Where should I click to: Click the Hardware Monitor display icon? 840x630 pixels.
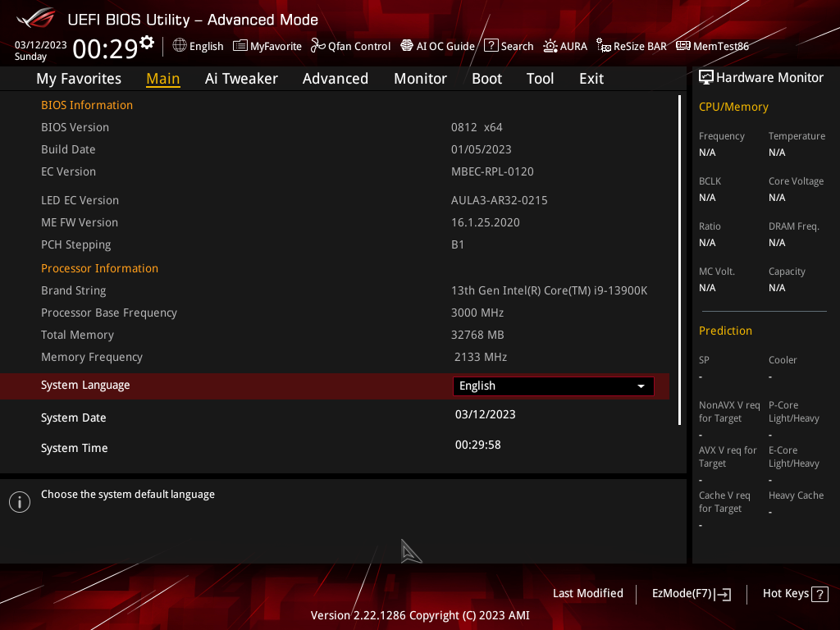click(x=706, y=78)
